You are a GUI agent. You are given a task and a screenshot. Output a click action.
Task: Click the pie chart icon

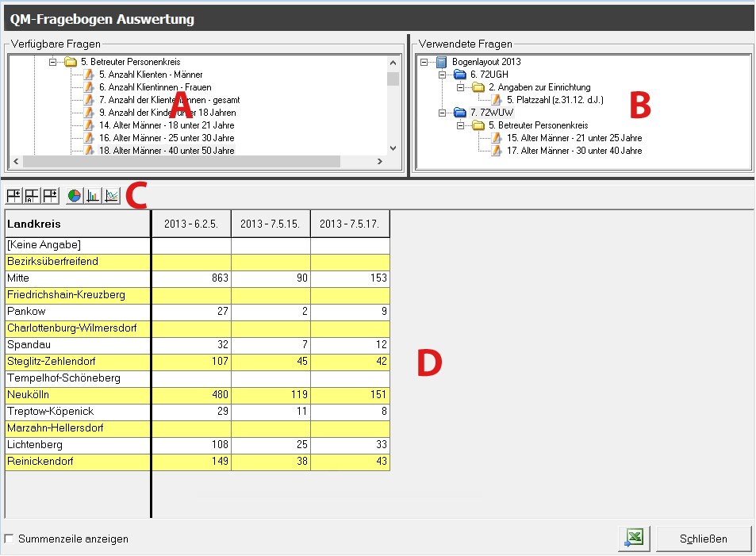pos(75,195)
